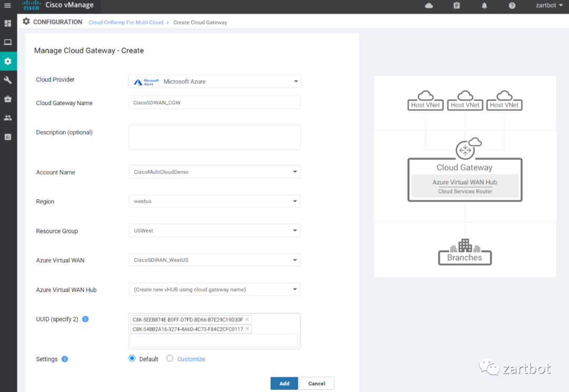Click the Description text area

(x=214, y=137)
